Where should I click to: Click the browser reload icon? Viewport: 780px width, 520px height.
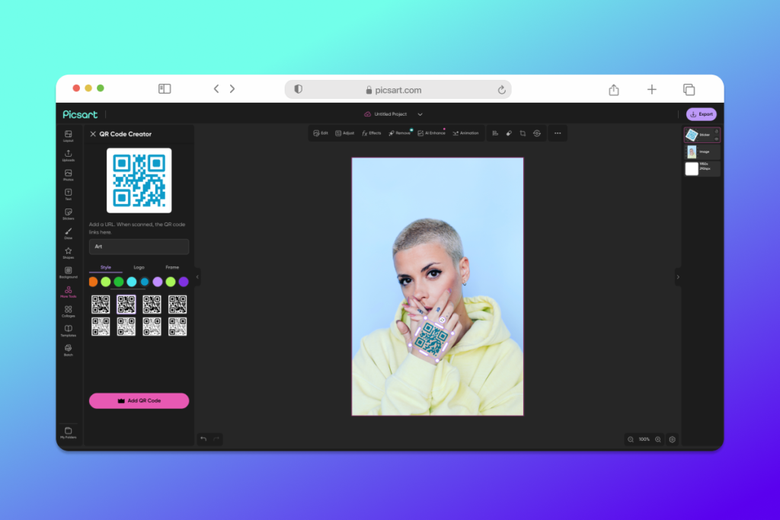(501, 90)
